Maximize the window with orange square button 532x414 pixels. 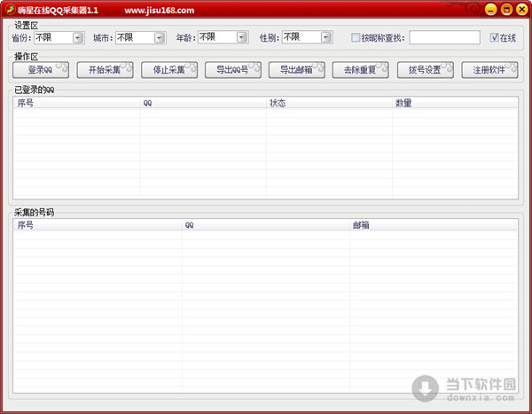pyautogui.click(x=506, y=10)
